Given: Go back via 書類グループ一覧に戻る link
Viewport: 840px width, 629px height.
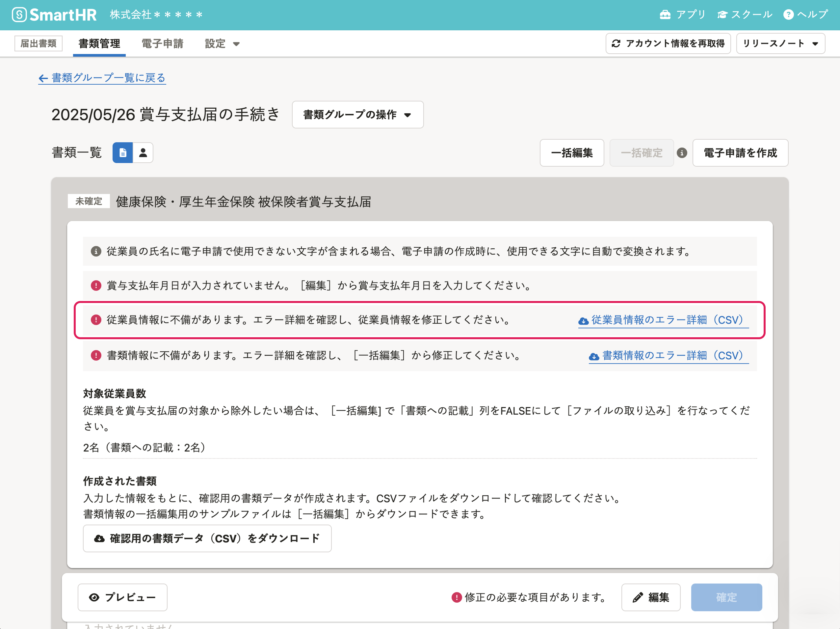Looking at the screenshot, I should pos(102,78).
